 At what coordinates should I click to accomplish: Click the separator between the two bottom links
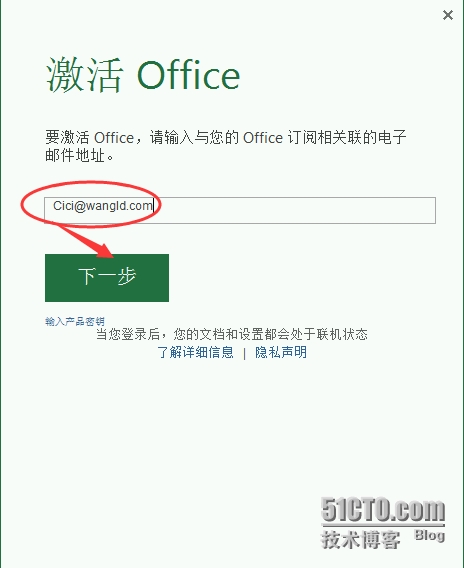pyautogui.click(x=244, y=353)
